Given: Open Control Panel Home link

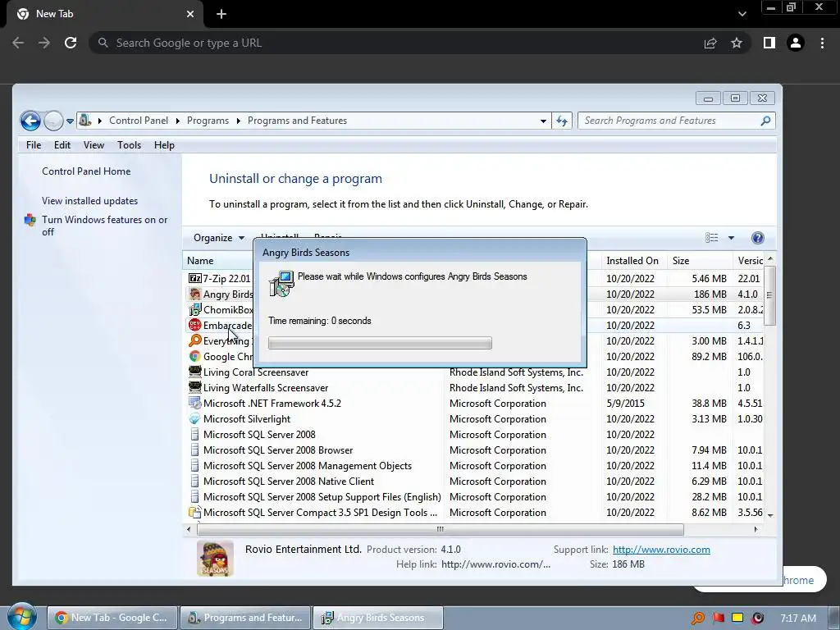Looking at the screenshot, I should point(86,171).
